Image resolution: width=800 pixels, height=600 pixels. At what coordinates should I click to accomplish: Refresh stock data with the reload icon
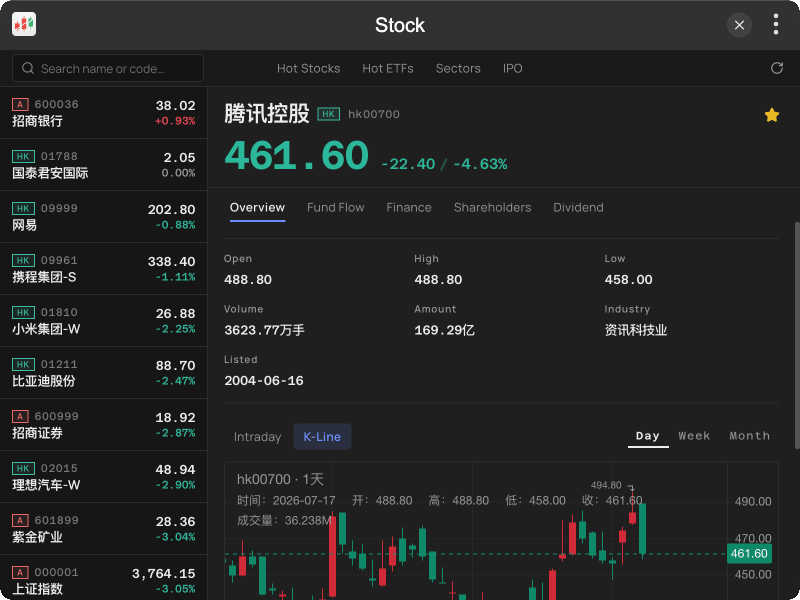click(777, 68)
